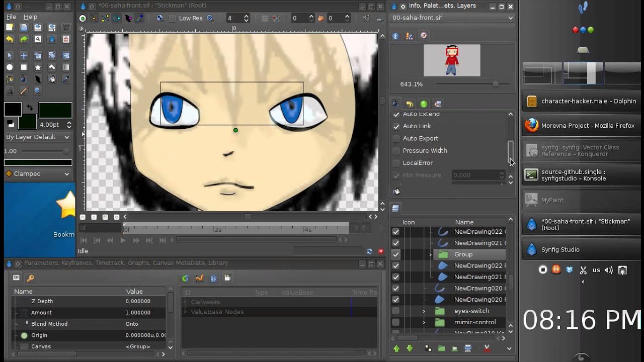The width and height of the screenshot is (644, 362).
Task: Enable the Pressure Width checkbox
Action: (396, 150)
